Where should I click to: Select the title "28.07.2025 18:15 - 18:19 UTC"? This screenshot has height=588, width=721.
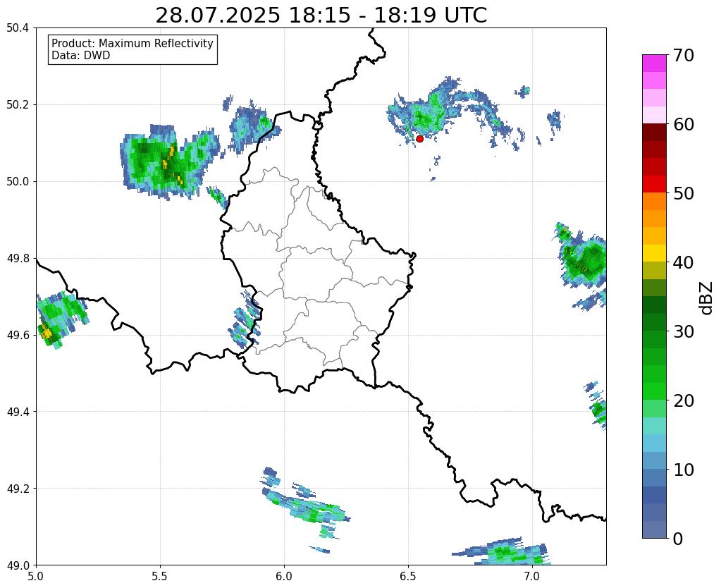tap(321, 16)
